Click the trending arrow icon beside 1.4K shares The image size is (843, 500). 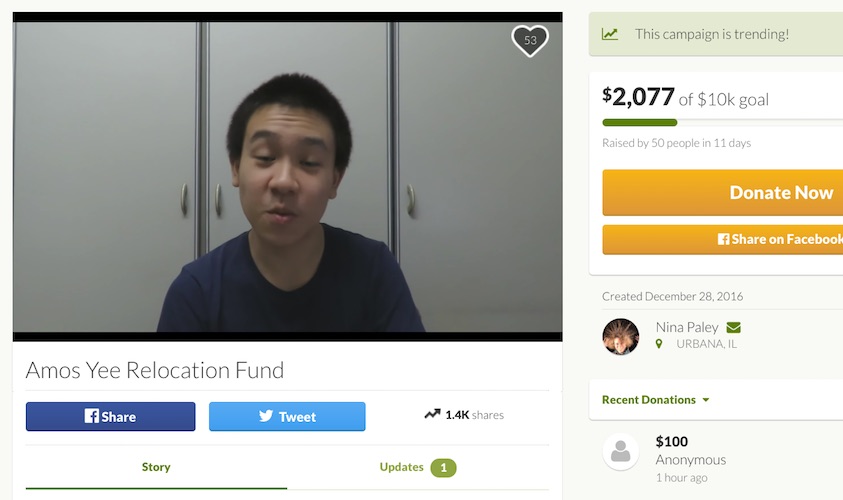click(x=432, y=414)
